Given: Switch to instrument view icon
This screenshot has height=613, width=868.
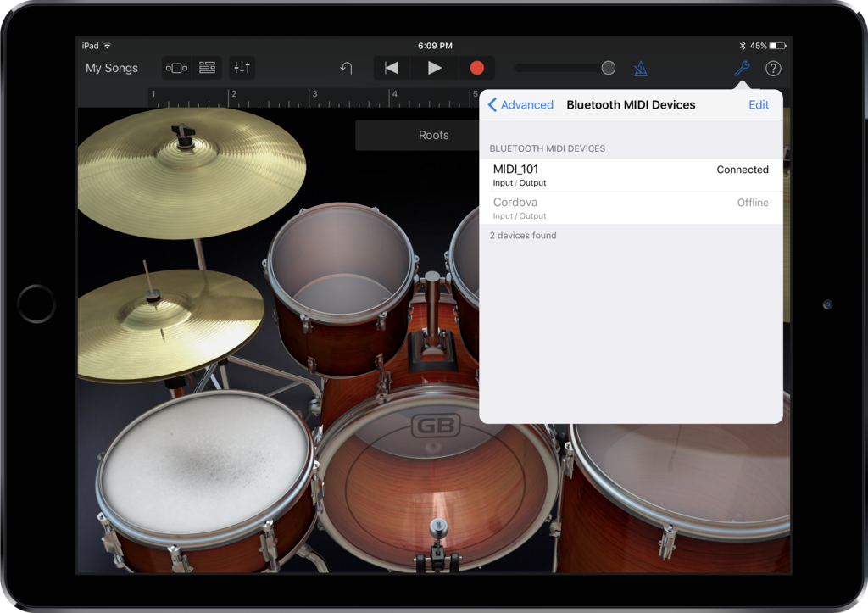Looking at the screenshot, I should 176,68.
